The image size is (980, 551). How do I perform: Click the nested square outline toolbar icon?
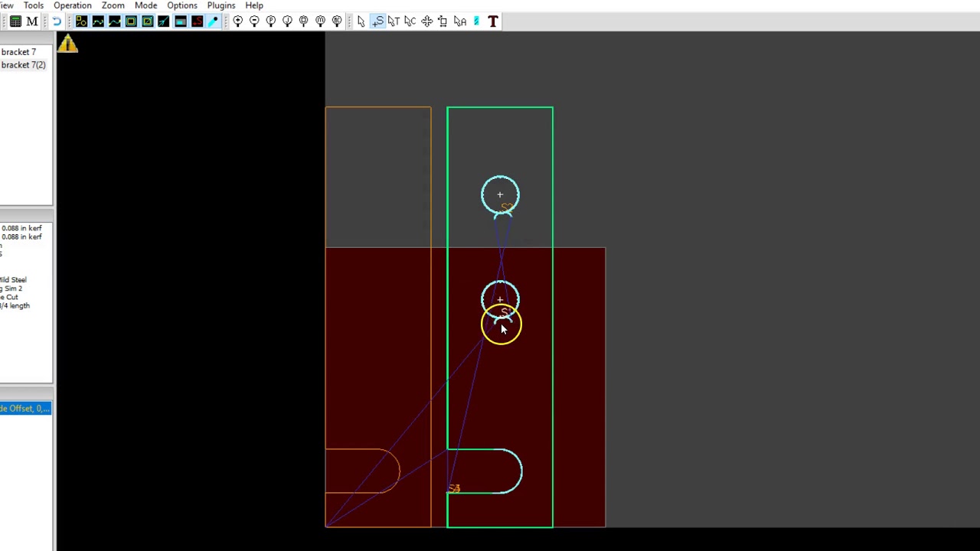coord(131,21)
